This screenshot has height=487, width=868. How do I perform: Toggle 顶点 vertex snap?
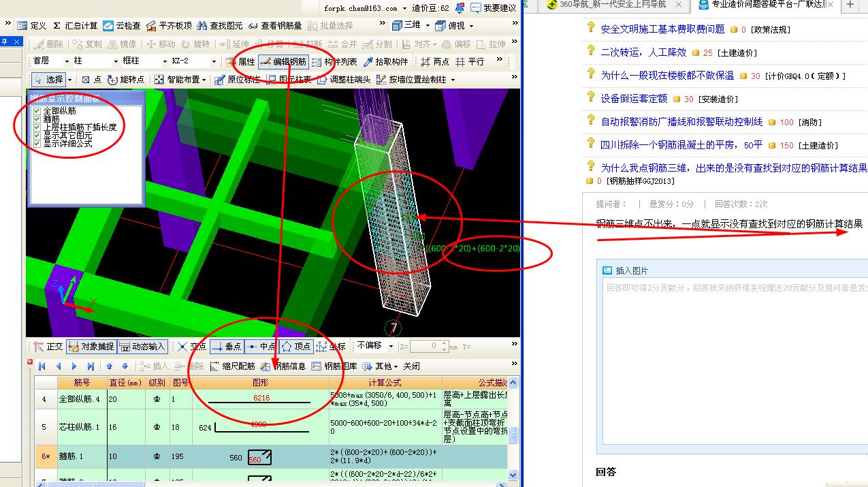(x=295, y=347)
